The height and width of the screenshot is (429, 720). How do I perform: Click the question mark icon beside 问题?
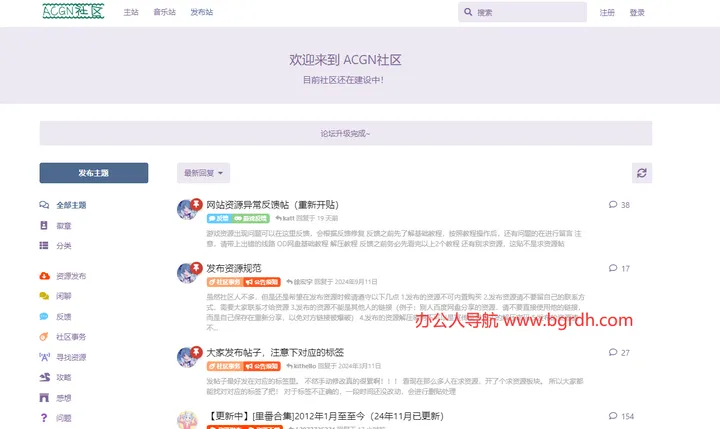point(44,418)
